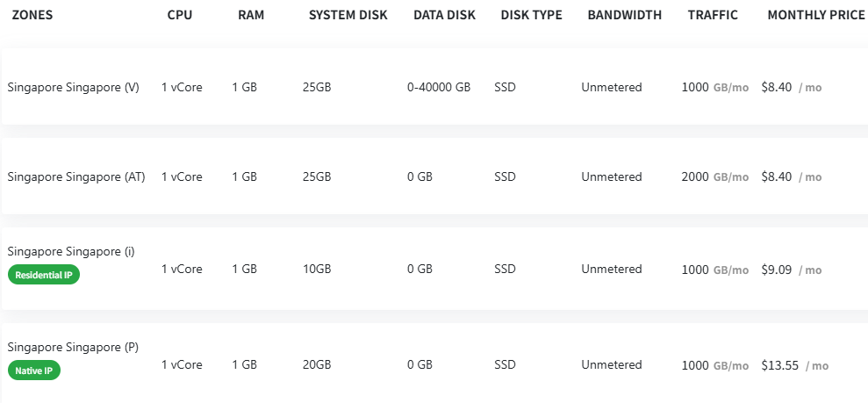Click the $9.09 monthly price

click(777, 270)
